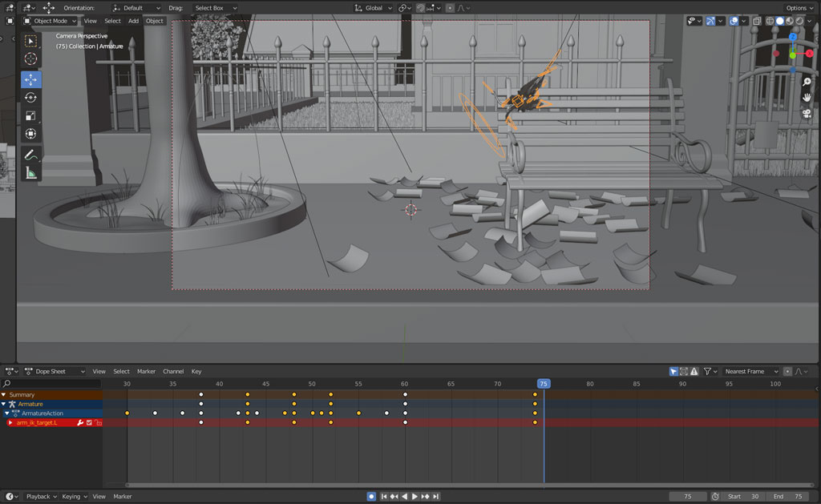The image size is (821, 504).
Task: Activate the Rotate tool
Action: [x=31, y=98]
